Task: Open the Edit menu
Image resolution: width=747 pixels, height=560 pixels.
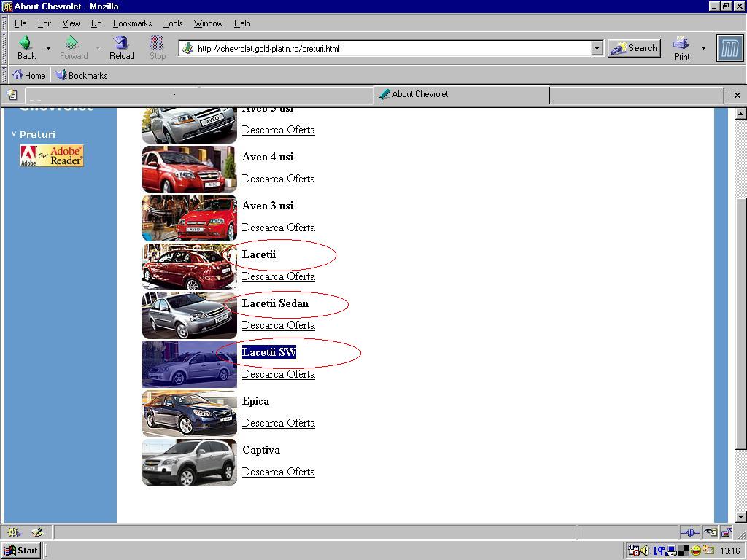Action: click(x=44, y=23)
